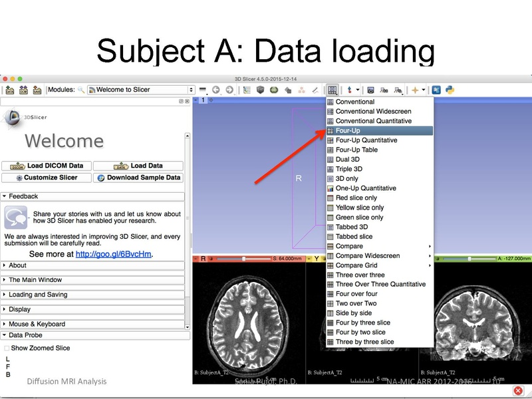
Task: Open the Extensions Manager
Action: point(435,88)
